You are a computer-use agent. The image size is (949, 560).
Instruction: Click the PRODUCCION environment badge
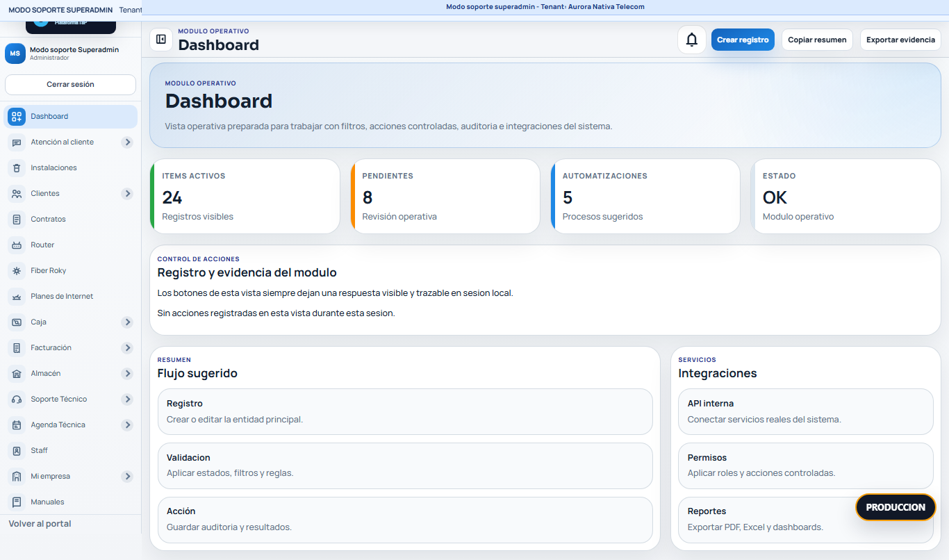coord(896,507)
